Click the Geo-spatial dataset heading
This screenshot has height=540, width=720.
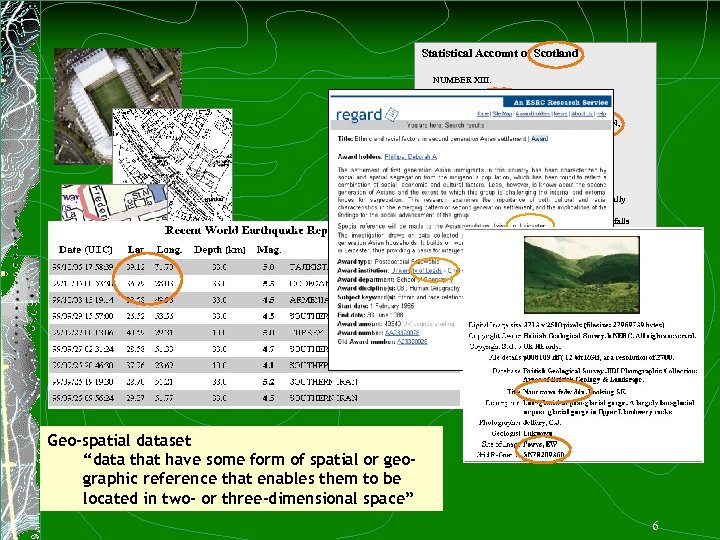tap(119, 440)
